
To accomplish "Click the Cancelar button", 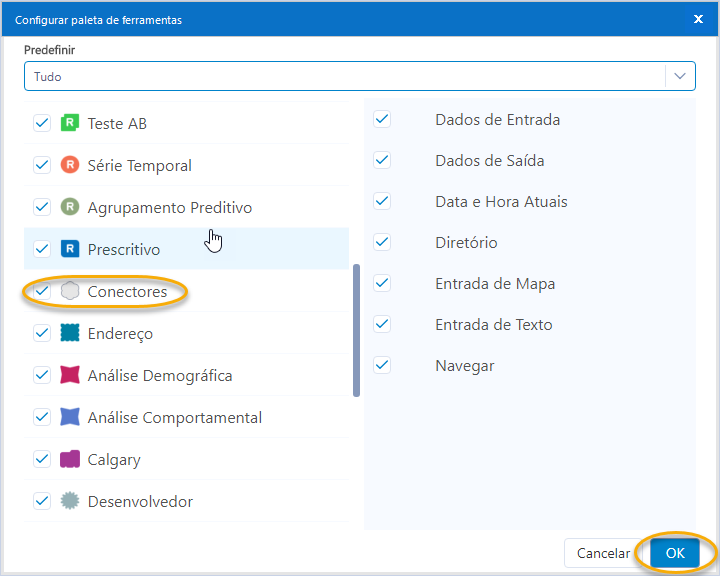I will 603,553.
